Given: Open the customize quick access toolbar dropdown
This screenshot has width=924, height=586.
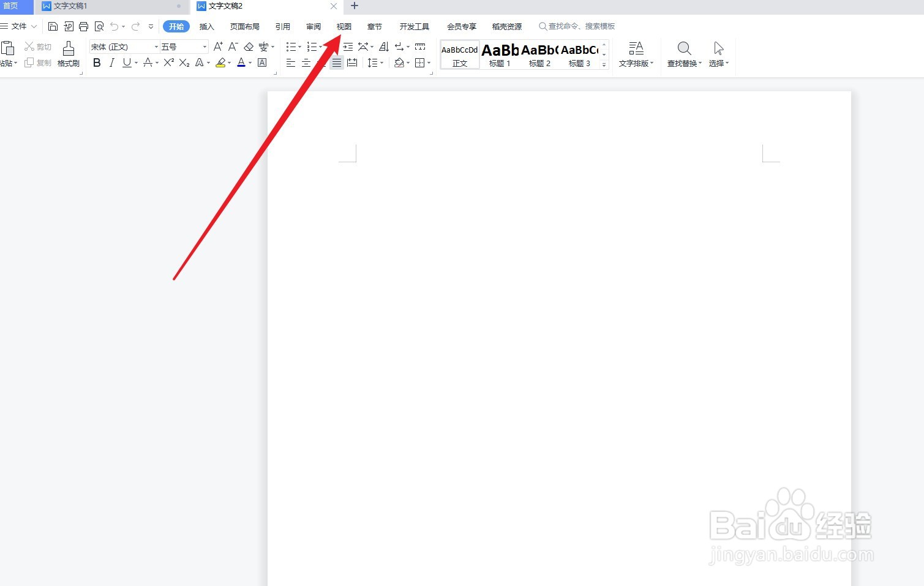Looking at the screenshot, I should (151, 26).
